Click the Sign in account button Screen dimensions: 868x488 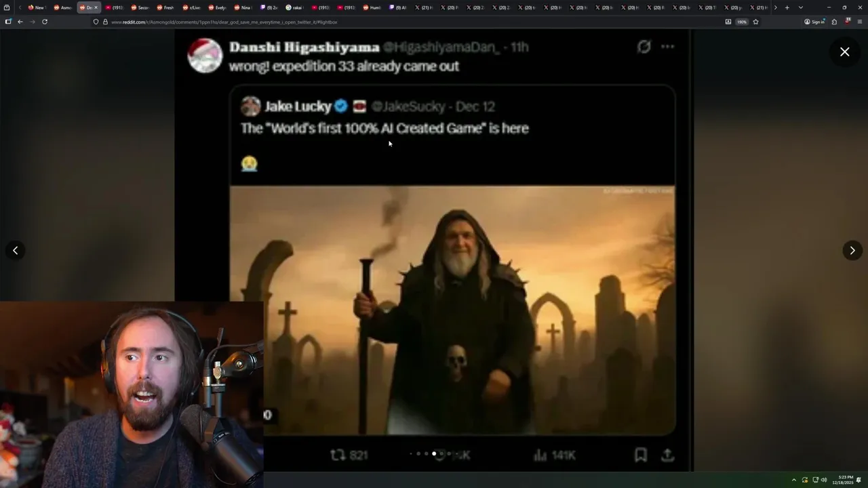click(x=814, y=22)
